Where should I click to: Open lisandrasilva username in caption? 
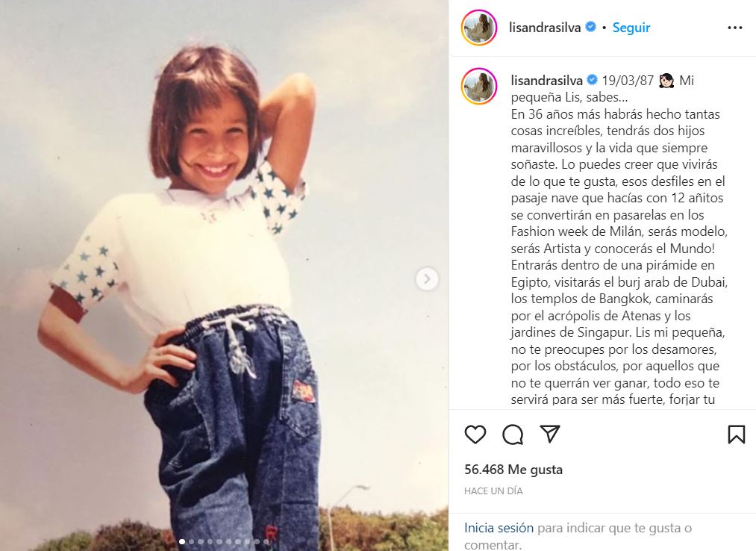coord(547,80)
